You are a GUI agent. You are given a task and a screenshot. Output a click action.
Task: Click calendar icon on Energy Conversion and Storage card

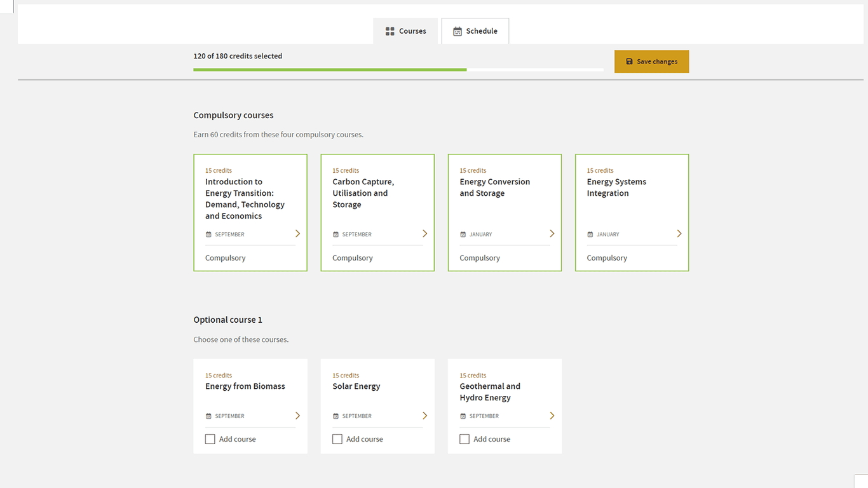[463, 234]
